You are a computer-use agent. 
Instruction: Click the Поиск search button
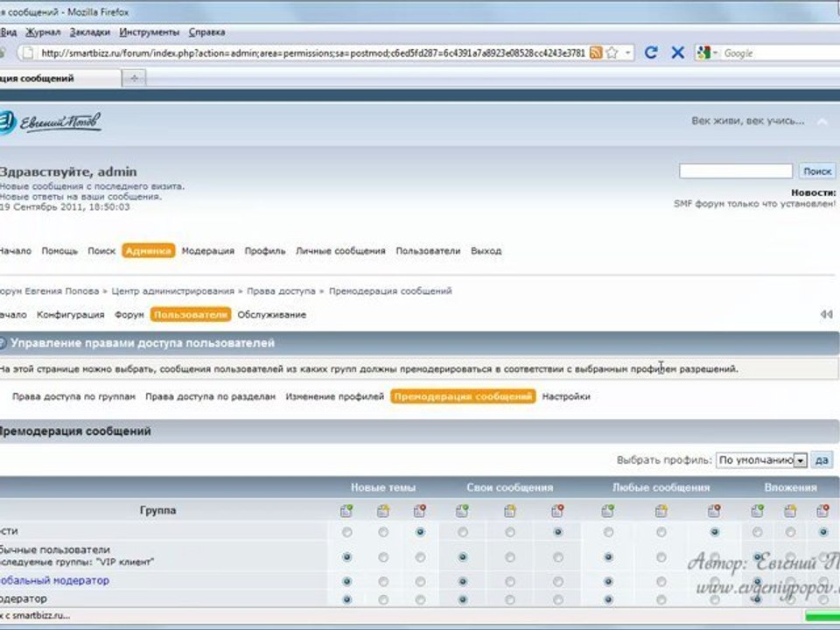tap(817, 171)
